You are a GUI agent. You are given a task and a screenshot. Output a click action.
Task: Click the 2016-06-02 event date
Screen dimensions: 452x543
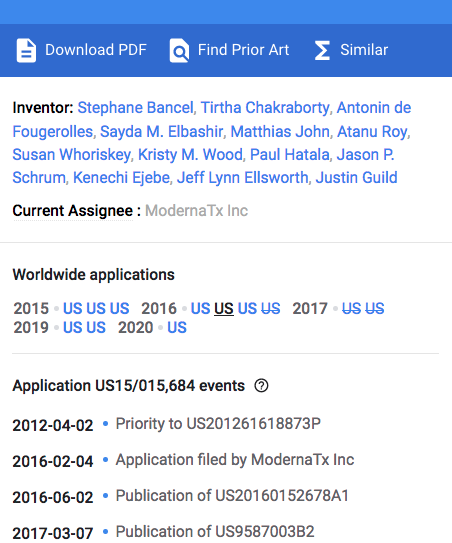coord(53,497)
